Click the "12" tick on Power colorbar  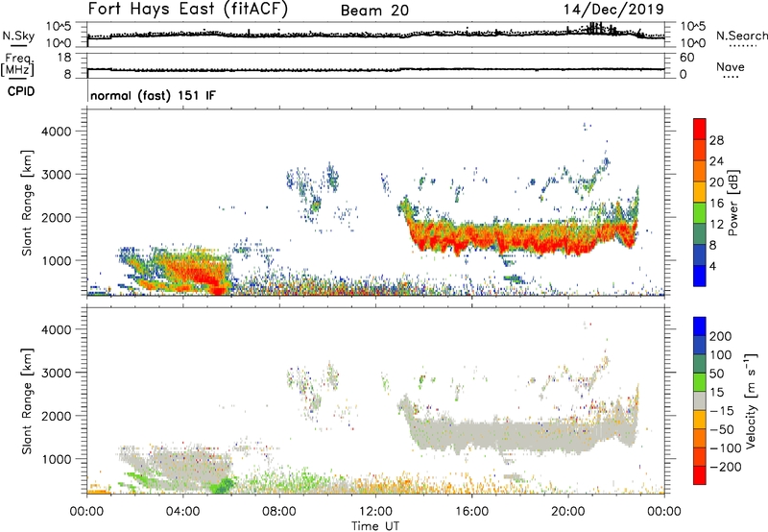(x=716, y=225)
